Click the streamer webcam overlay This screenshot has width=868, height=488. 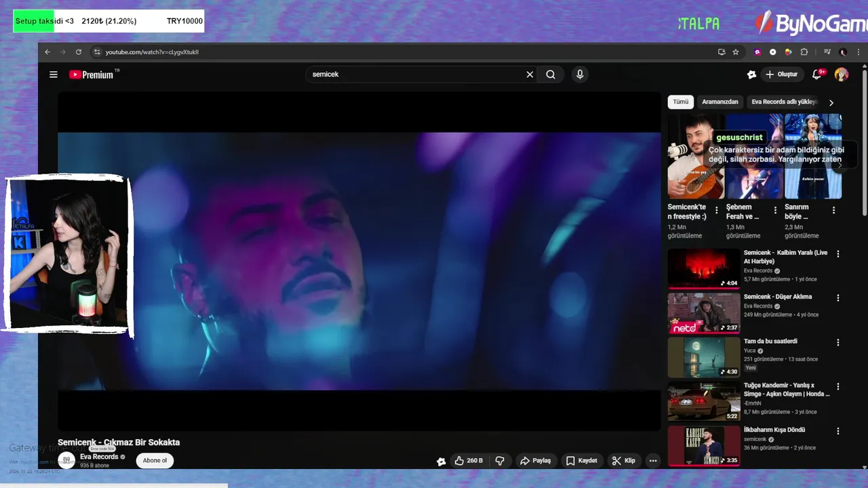[x=68, y=254]
